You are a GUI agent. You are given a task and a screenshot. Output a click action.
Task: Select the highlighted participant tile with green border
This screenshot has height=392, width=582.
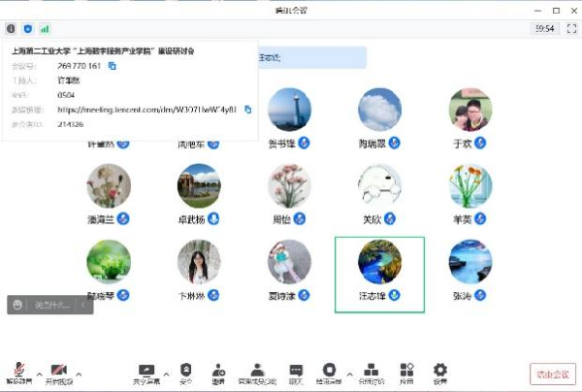[379, 274]
